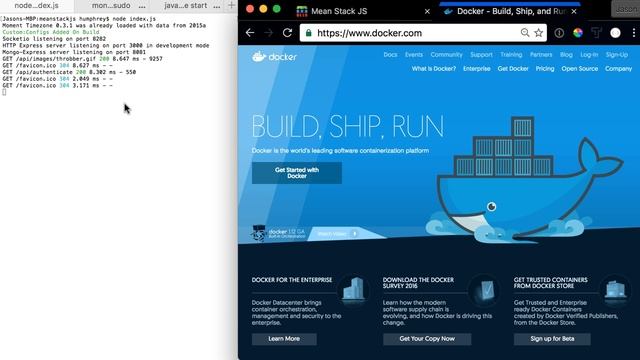Click the survey checklist icon
The image size is (640, 360).
[x=484, y=290]
